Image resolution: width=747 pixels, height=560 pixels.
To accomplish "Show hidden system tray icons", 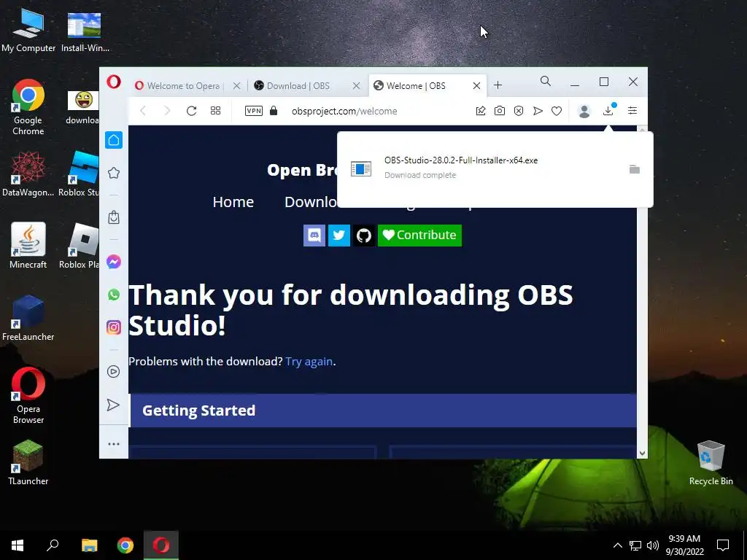I will tap(617, 545).
